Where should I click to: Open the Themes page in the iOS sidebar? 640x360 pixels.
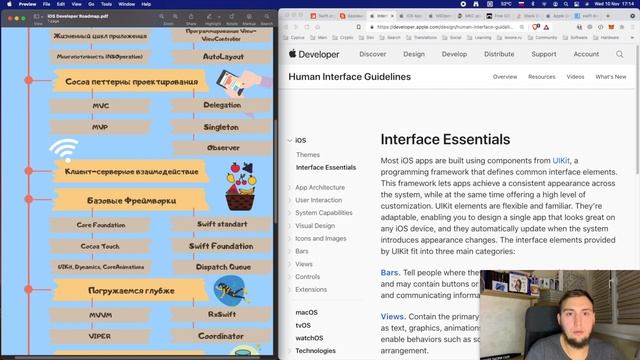308,155
